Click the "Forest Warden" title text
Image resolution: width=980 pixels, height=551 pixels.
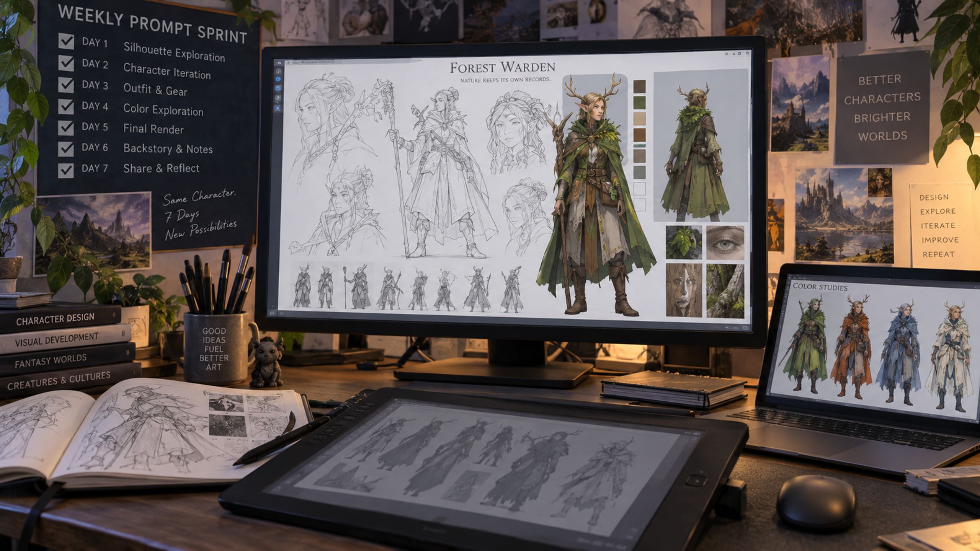[x=502, y=68]
